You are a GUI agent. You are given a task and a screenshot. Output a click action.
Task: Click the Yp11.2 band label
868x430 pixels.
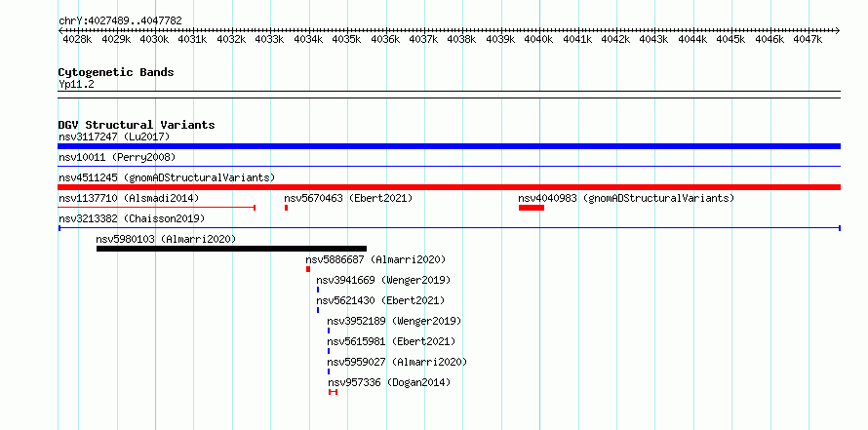pos(76,84)
